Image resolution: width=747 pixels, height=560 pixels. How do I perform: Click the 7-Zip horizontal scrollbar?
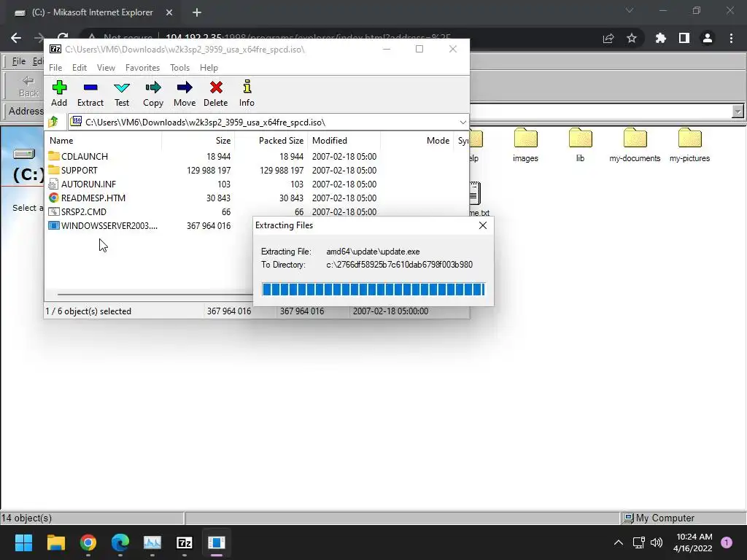pos(155,295)
